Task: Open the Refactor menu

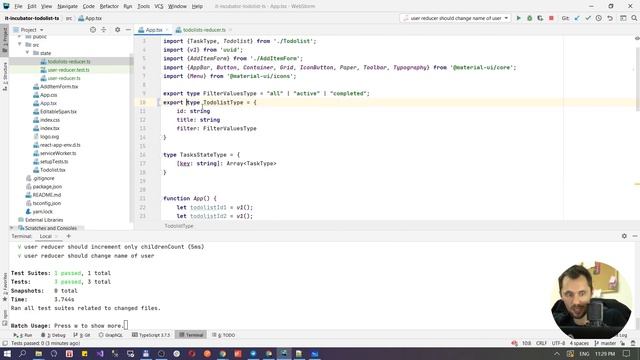Action: click(109, 6)
